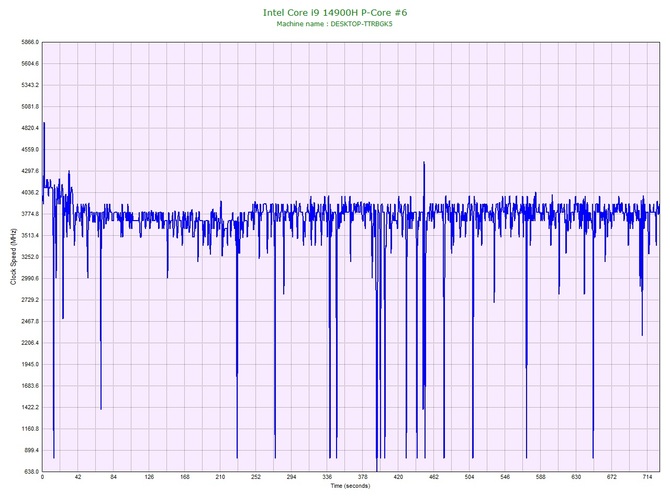This screenshot has width=670, height=503.
Task: Click the 252 seconds x-axis label
Action: point(256,477)
